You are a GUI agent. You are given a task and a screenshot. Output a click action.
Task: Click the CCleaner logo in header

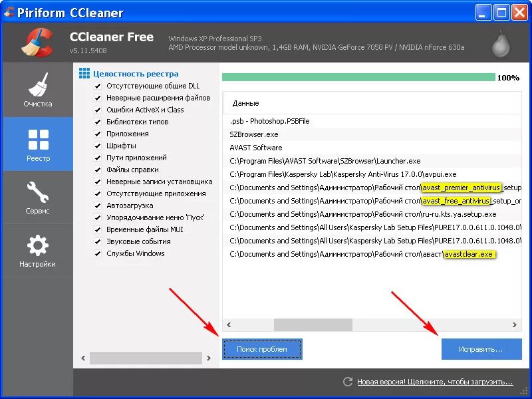point(38,43)
